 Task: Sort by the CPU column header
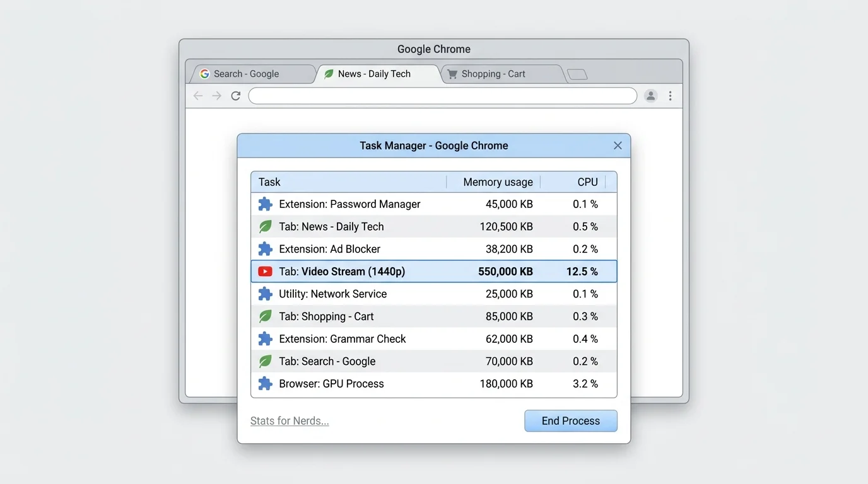point(573,182)
